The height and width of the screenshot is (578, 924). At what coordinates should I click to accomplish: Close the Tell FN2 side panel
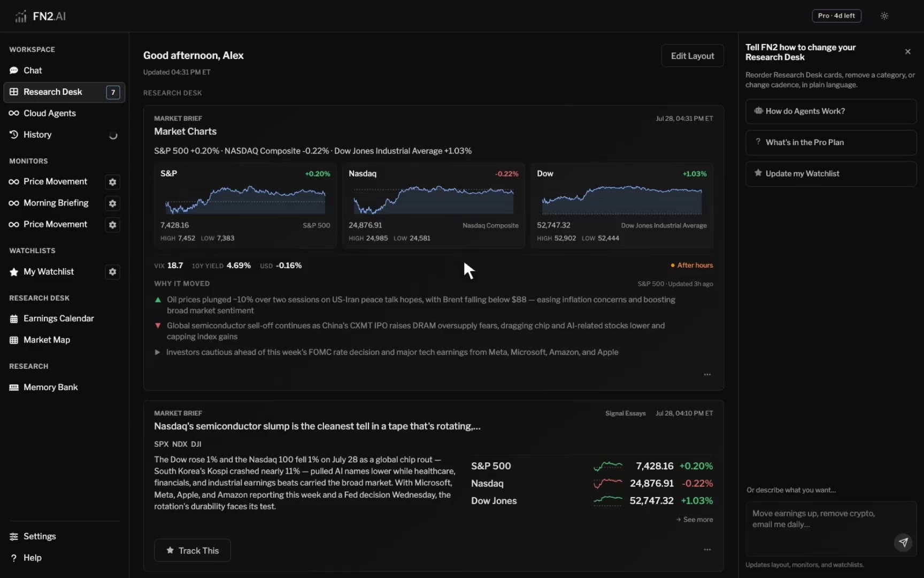[907, 52]
